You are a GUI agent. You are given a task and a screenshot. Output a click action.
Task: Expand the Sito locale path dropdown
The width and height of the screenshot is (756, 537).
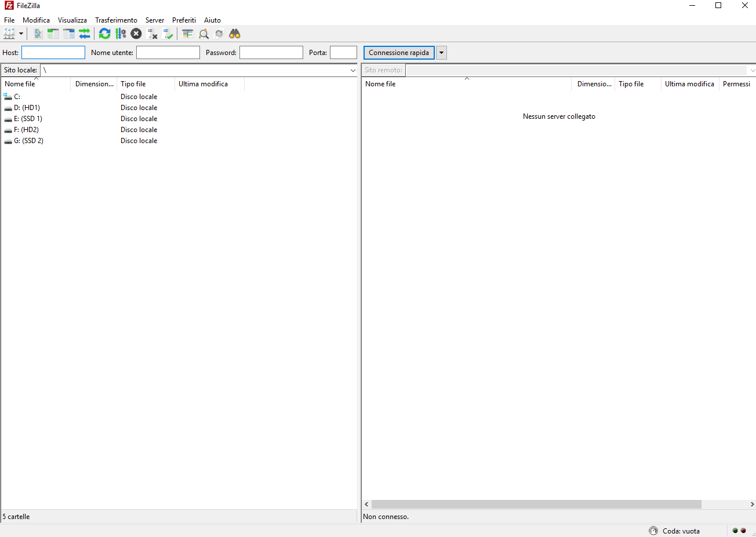[352, 70]
